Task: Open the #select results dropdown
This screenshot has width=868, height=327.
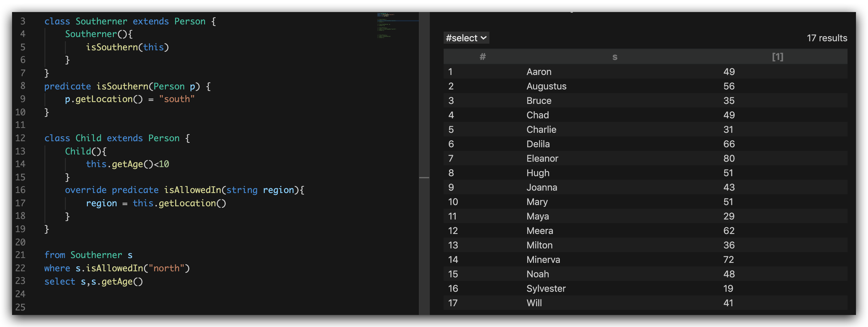Action: (466, 38)
